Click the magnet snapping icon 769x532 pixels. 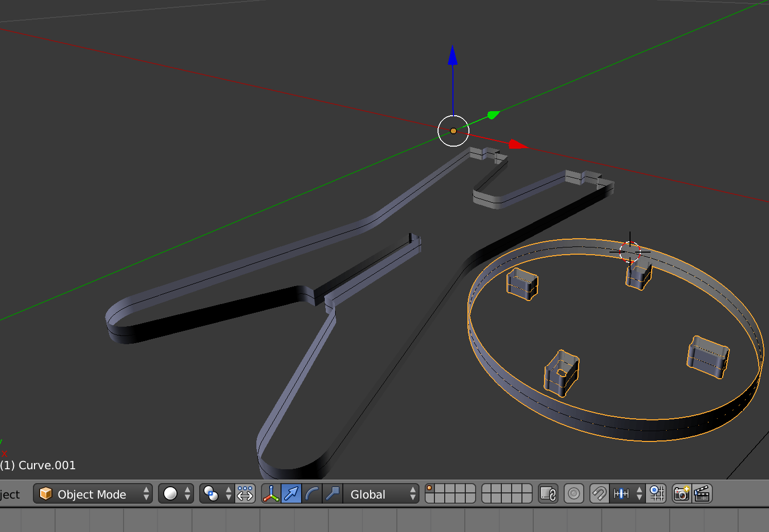pos(598,494)
